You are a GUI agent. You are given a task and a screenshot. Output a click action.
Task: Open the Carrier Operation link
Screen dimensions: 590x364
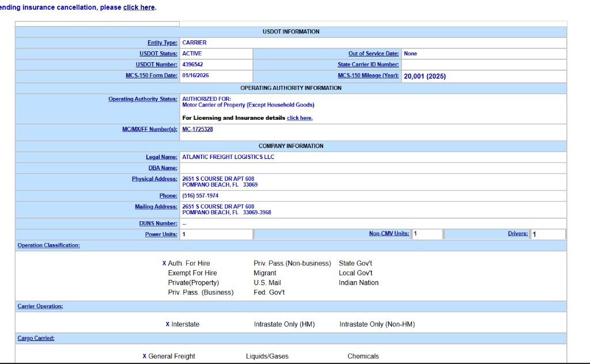40,306
